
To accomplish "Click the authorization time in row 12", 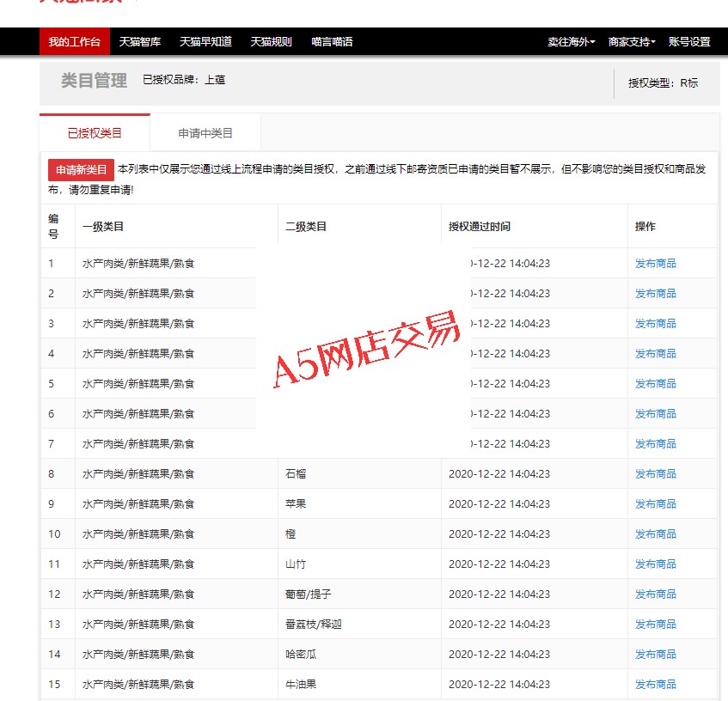I will click(499, 594).
